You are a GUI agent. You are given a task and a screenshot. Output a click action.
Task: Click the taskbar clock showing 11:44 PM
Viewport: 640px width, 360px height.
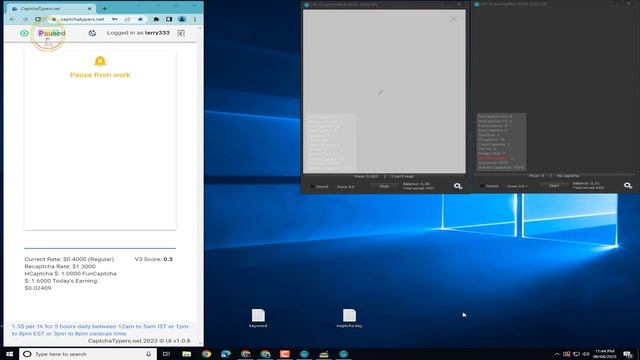tap(604, 354)
